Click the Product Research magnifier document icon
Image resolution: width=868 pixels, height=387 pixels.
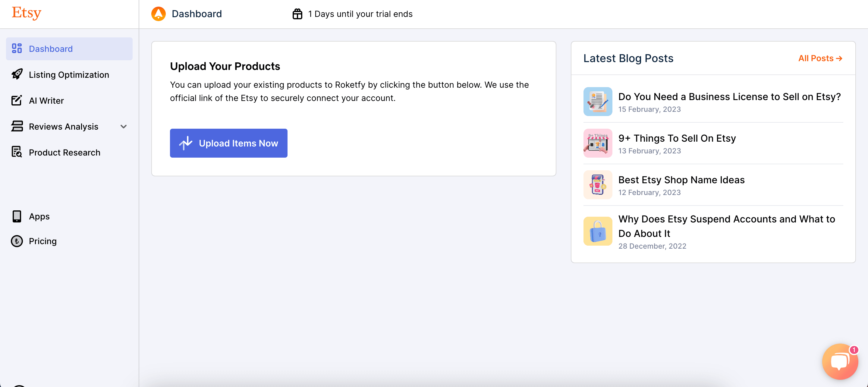(x=17, y=153)
